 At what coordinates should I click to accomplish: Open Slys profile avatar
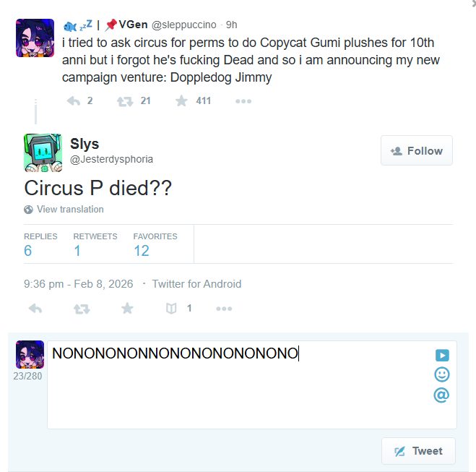[x=43, y=153]
